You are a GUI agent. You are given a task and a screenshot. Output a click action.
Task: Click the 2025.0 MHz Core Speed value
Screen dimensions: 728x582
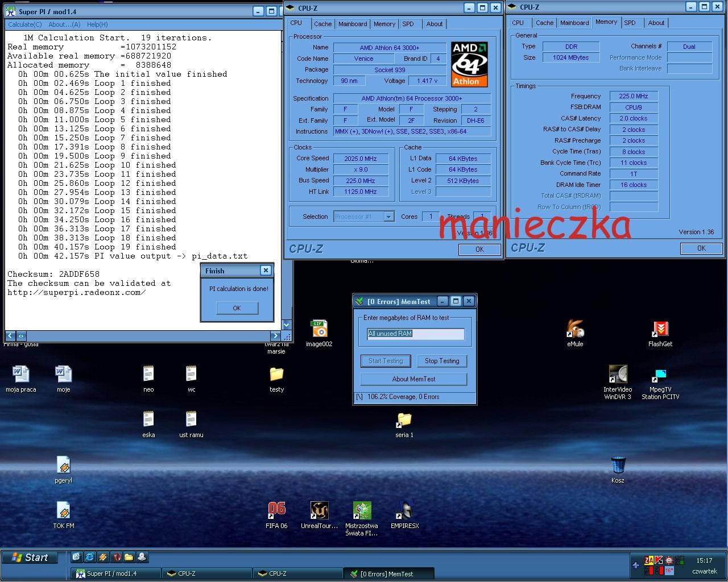point(361,159)
